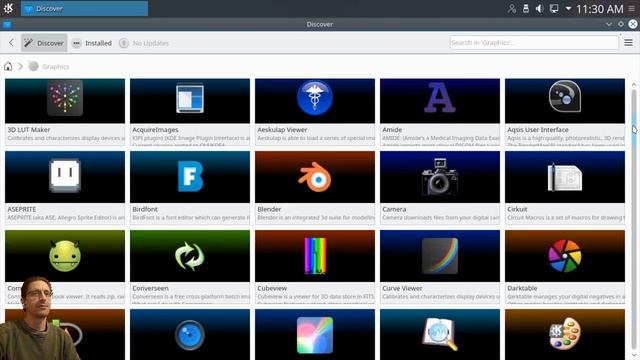The height and width of the screenshot is (360, 640).
Task: Click the removable device tray icon
Action: click(x=526, y=8)
